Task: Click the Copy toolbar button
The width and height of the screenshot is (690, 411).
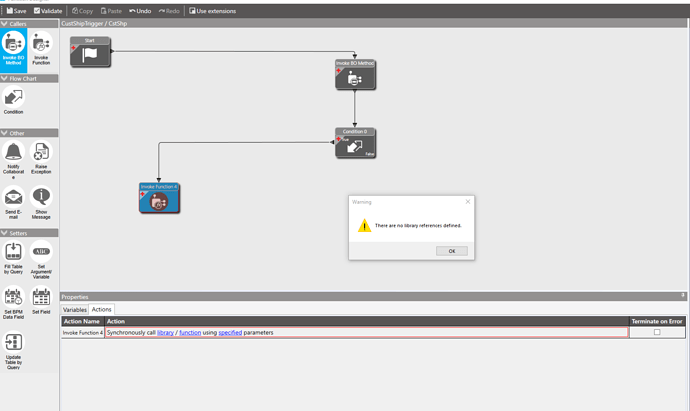Action: 82,11
